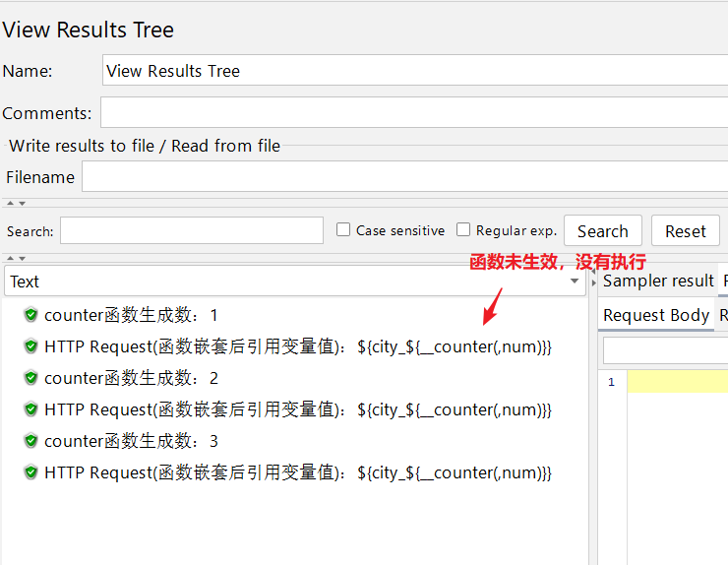This screenshot has width=728, height=565.
Task: Click the green shield beside counter函数生成数：1
Action: point(30,315)
